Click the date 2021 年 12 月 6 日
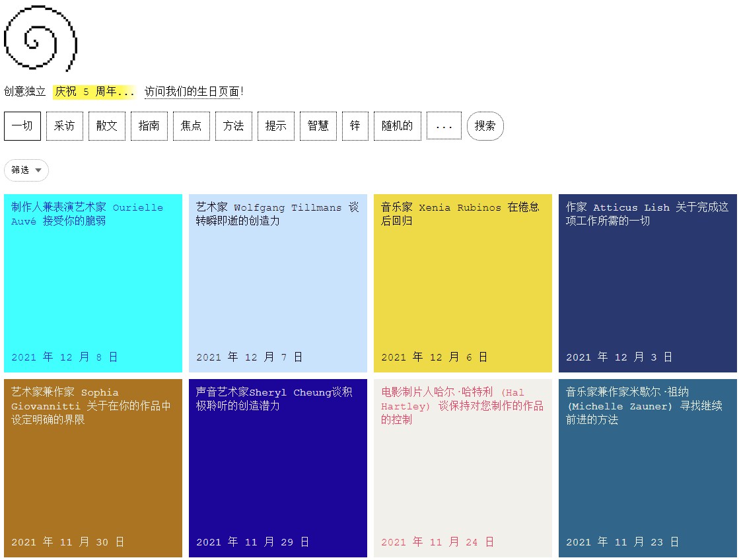This screenshot has height=560, width=739. pos(434,357)
